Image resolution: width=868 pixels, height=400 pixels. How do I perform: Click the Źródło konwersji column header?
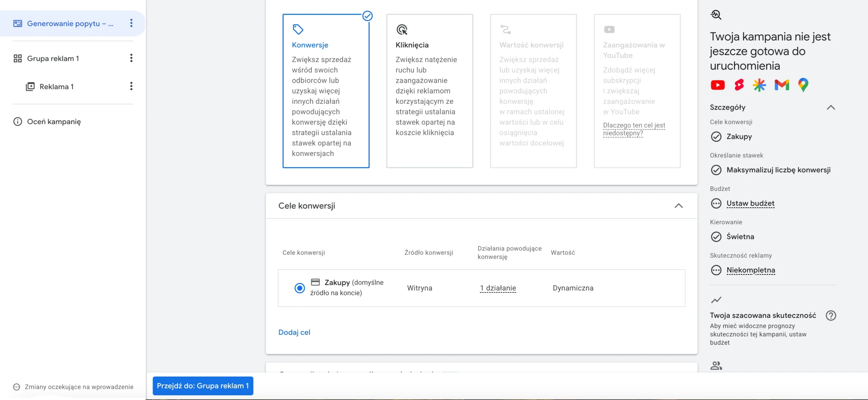(x=429, y=253)
